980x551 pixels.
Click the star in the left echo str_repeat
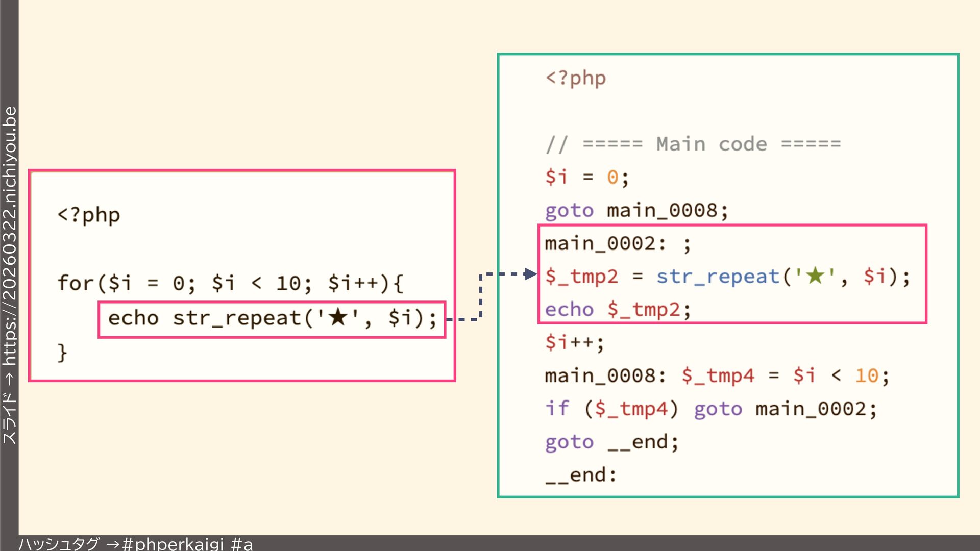(x=338, y=317)
